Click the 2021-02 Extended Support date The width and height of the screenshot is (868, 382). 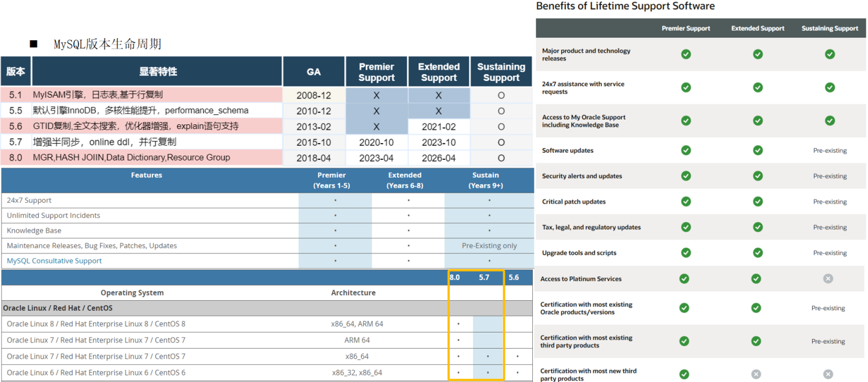[439, 126]
